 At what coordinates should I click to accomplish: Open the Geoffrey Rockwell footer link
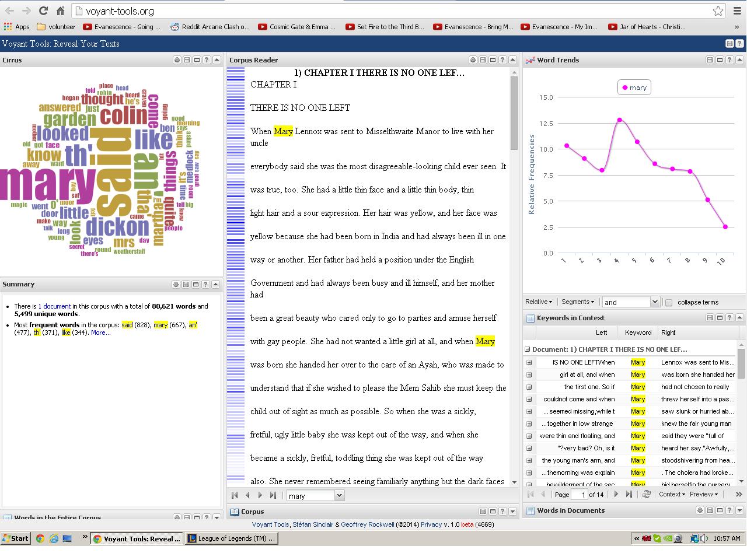pyautogui.click(x=368, y=524)
